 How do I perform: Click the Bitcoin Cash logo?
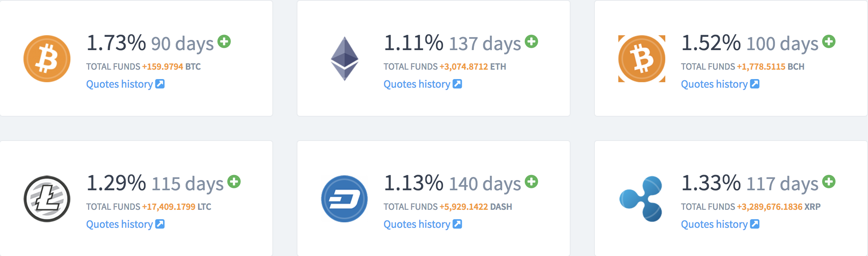click(x=642, y=59)
